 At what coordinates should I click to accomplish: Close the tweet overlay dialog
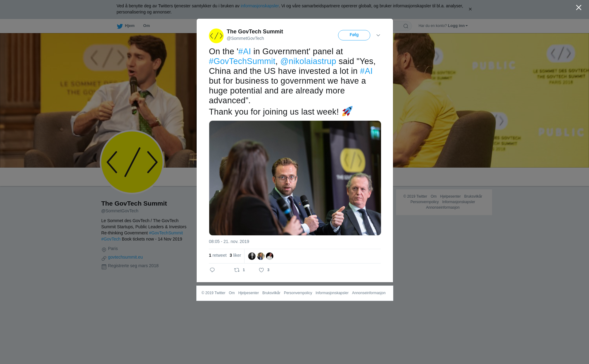(x=579, y=8)
